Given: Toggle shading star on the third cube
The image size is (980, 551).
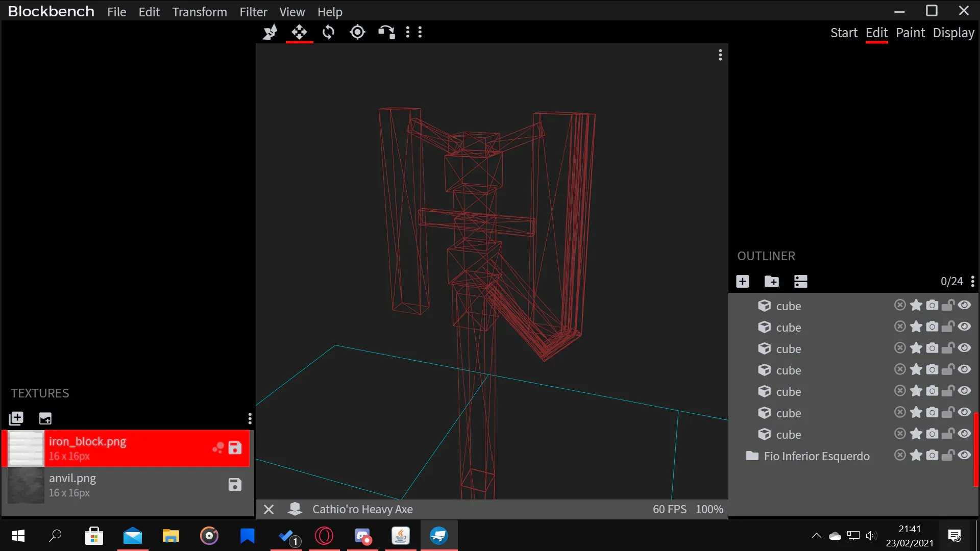Looking at the screenshot, I should [x=916, y=348].
